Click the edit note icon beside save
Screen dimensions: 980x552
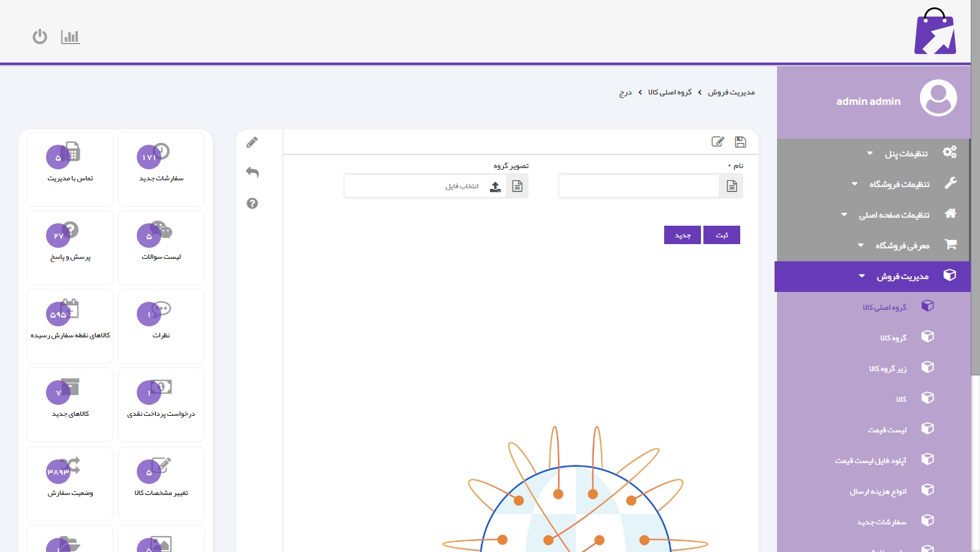point(718,142)
